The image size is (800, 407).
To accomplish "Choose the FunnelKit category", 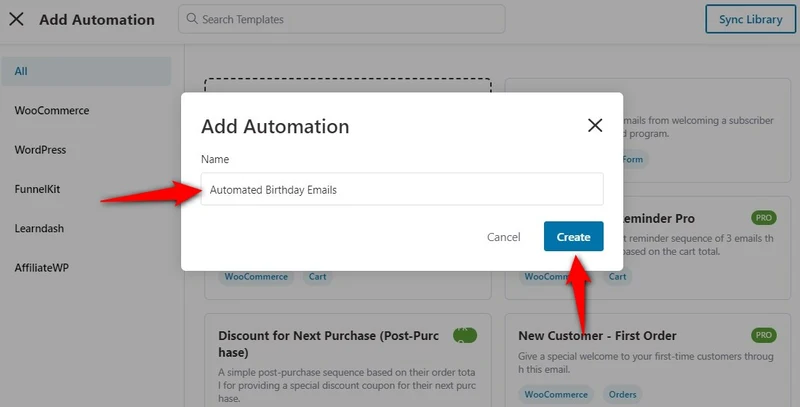I will [37, 189].
